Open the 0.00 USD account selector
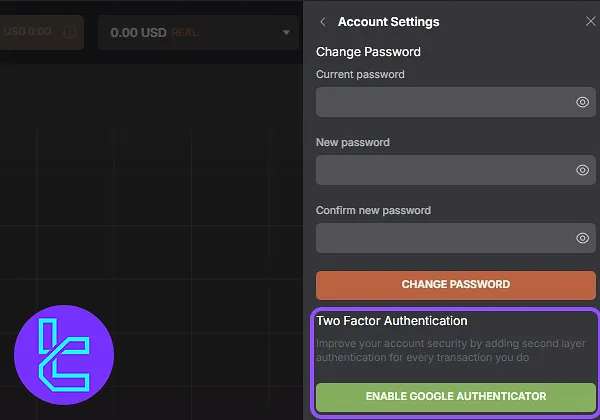Screen dimensions: 600x420 coord(198,33)
